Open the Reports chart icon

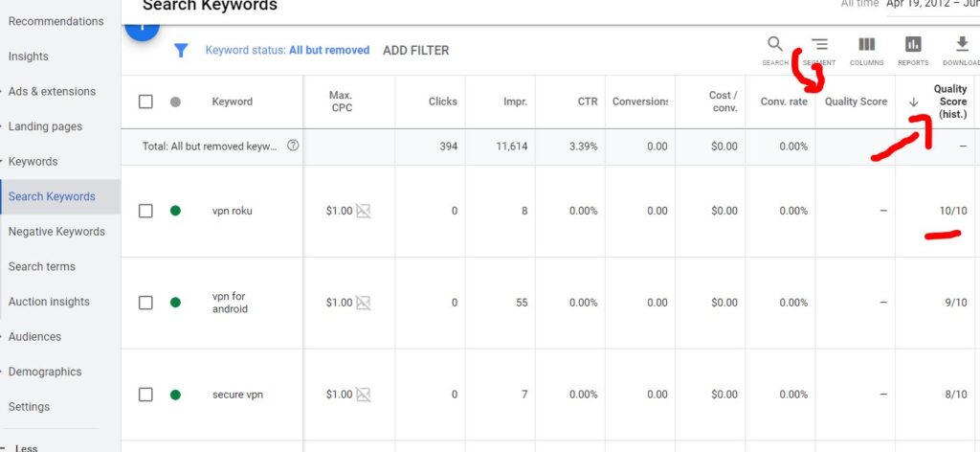[x=913, y=45]
